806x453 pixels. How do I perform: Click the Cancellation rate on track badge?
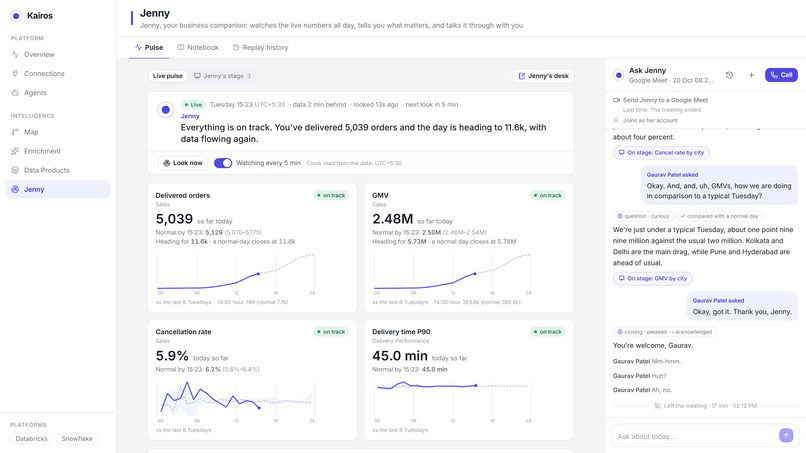pos(331,332)
